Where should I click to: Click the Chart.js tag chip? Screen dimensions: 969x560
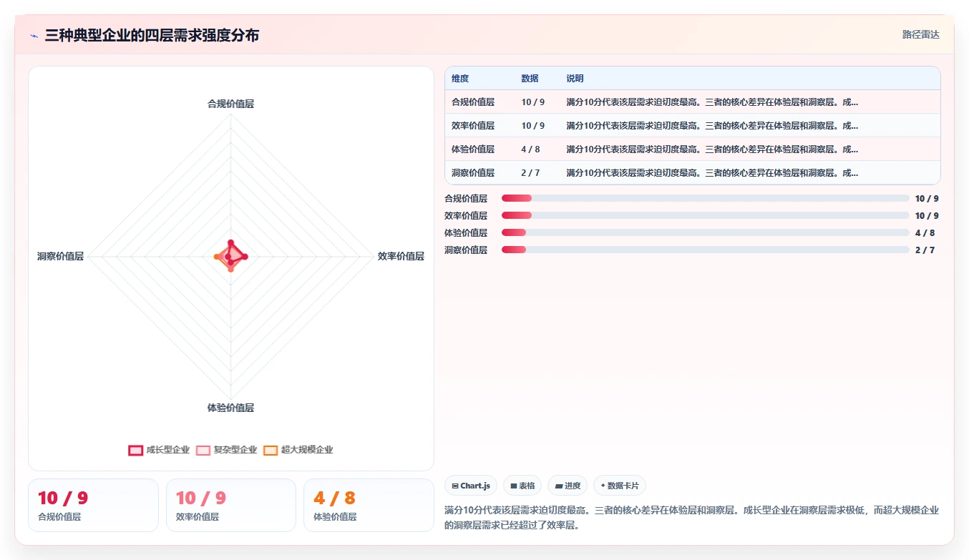[471, 486]
